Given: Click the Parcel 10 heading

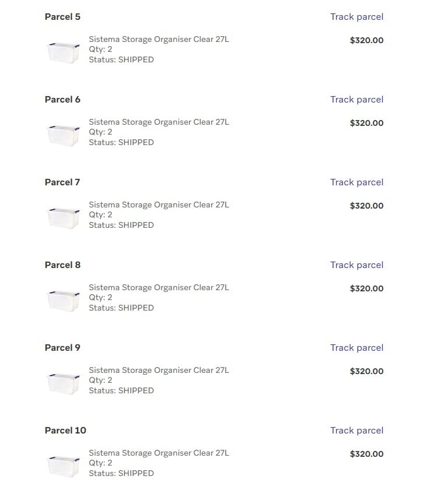Looking at the screenshot, I should click(x=66, y=431).
